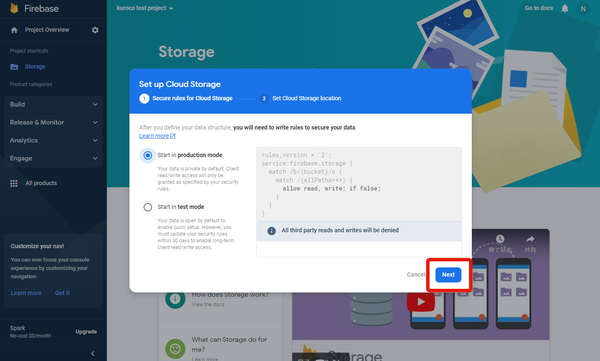The image size is (600, 361).
Task: Click the Upgrade plan button
Action: click(86, 332)
